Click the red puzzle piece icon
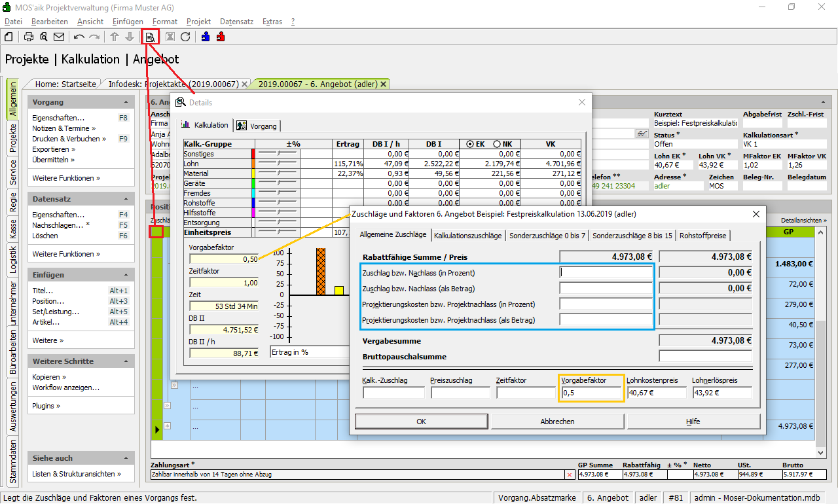Viewport: 838px width, 504px height. [x=221, y=37]
